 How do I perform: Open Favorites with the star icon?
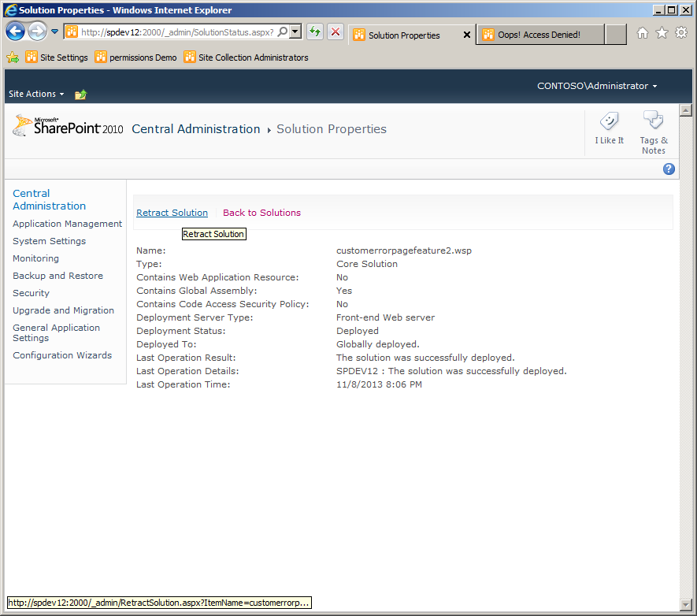pyautogui.click(x=662, y=33)
